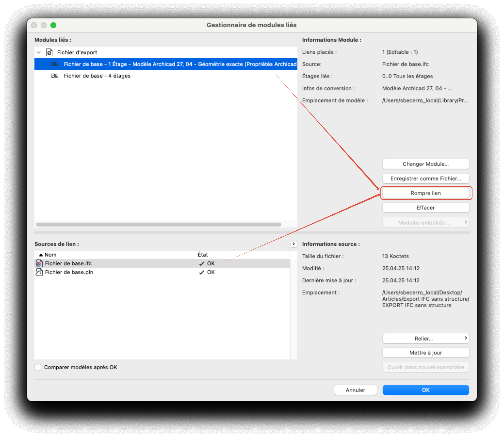This screenshot has height=437, width=504.
Task: Expand the Sources de lien chevron button
Action: click(294, 244)
